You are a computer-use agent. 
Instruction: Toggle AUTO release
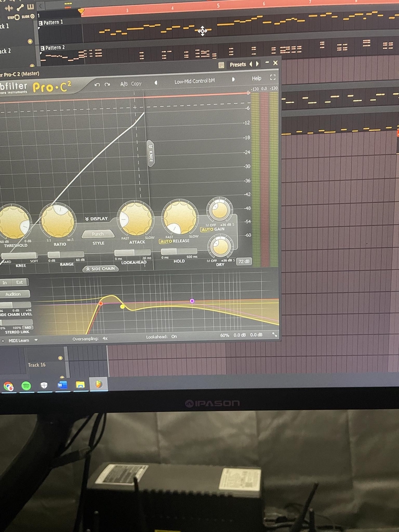[x=166, y=241]
